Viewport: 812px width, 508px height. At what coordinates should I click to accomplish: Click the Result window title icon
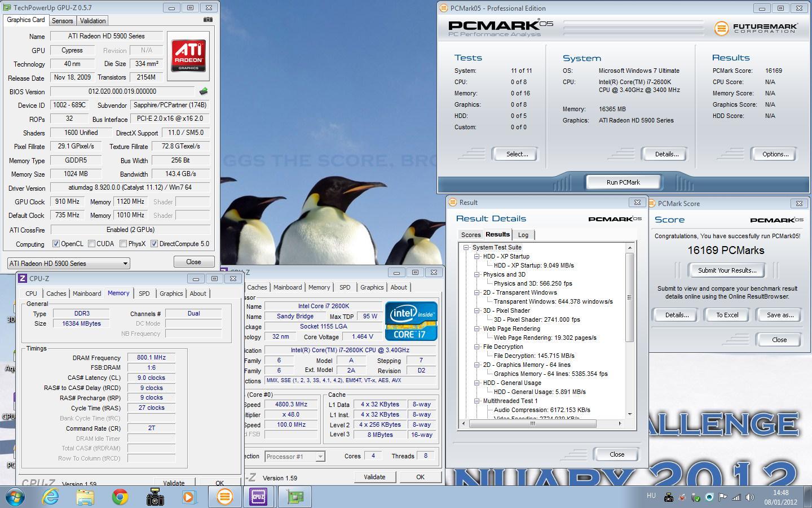(452, 202)
